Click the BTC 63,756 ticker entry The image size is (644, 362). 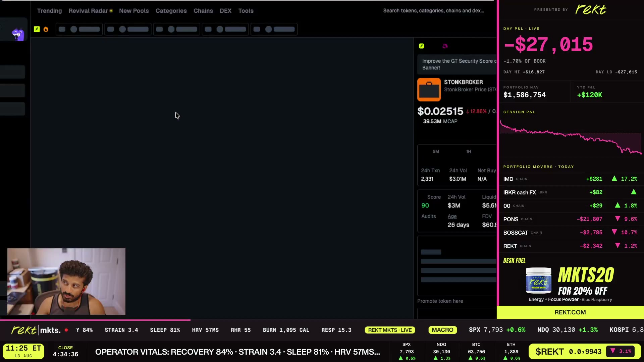coord(476,352)
